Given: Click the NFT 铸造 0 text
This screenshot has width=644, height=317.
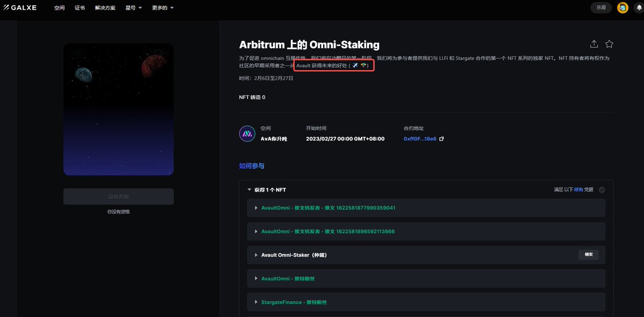Looking at the screenshot, I should click(x=252, y=97).
